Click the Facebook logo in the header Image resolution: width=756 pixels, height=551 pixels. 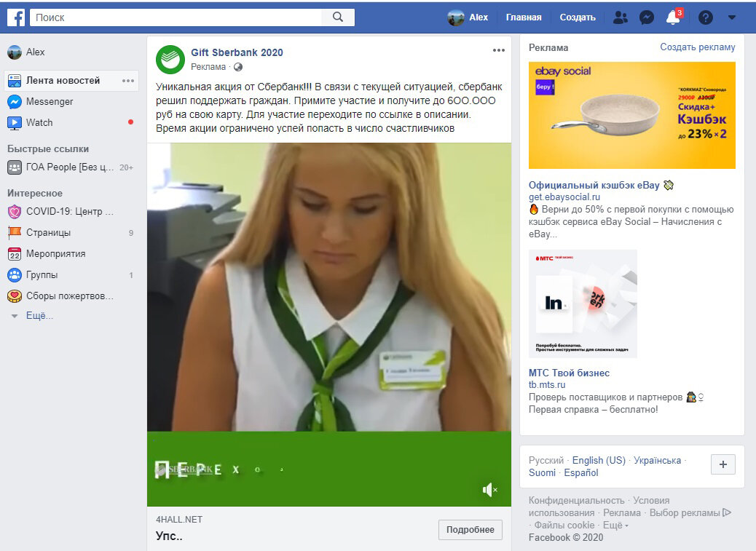[16, 17]
